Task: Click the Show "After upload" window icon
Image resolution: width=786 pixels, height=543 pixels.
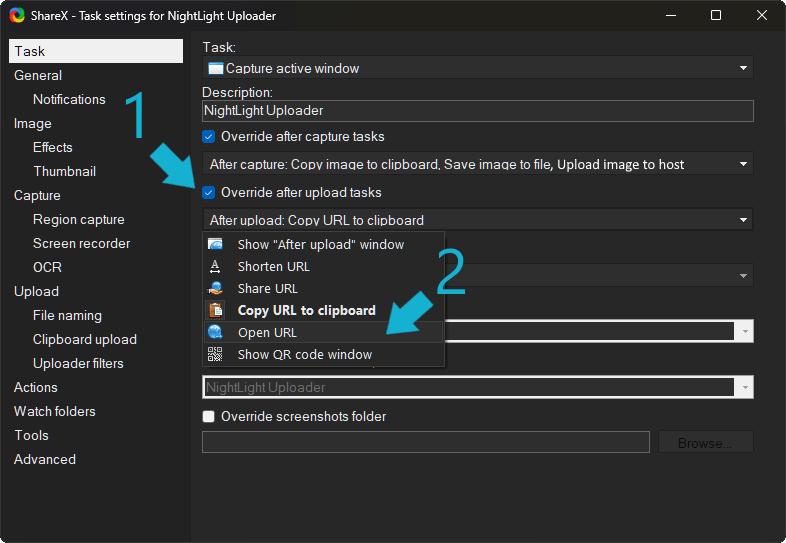Action: [x=215, y=244]
